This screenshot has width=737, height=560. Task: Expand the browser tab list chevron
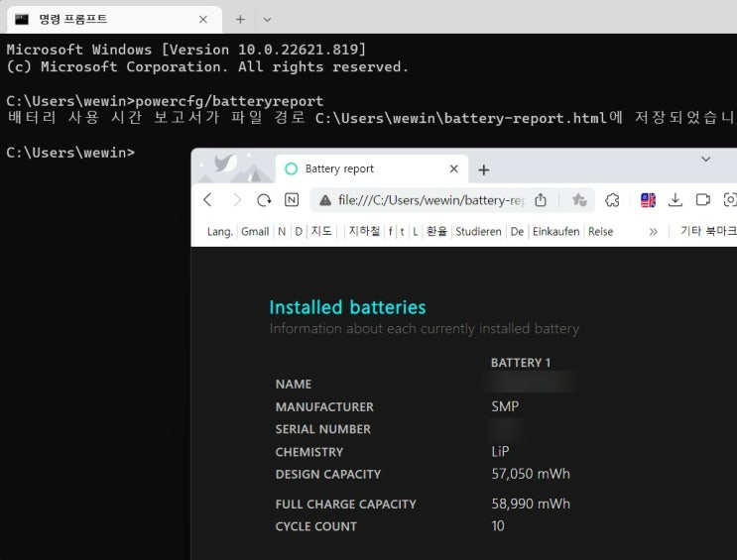(x=705, y=160)
